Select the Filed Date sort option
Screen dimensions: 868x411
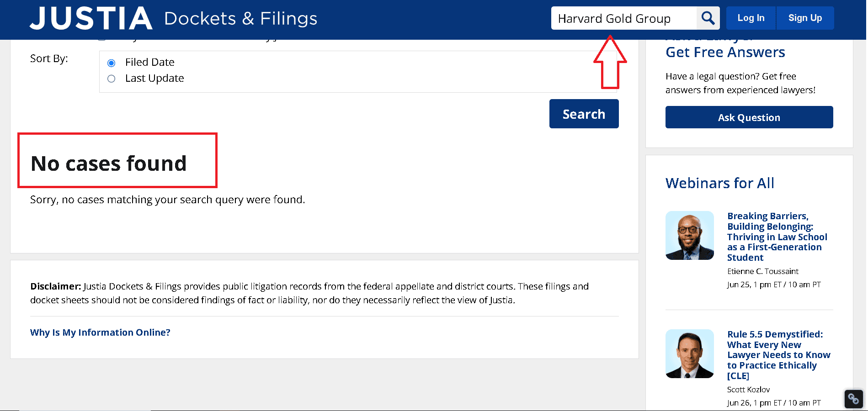click(x=111, y=63)
